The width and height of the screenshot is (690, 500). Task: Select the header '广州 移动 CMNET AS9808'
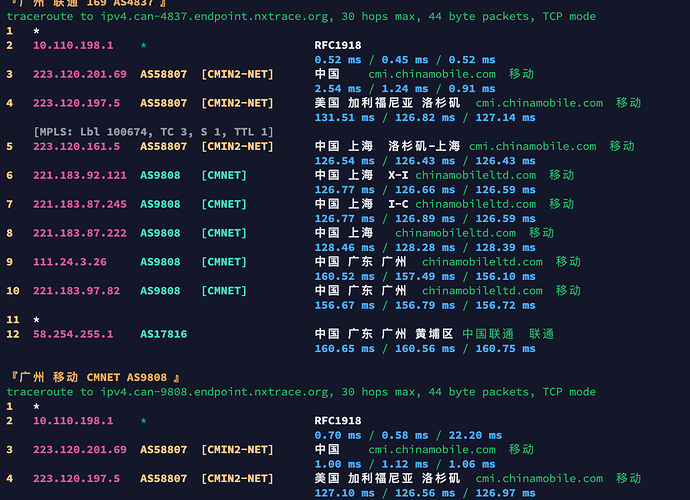coord(93,378)
